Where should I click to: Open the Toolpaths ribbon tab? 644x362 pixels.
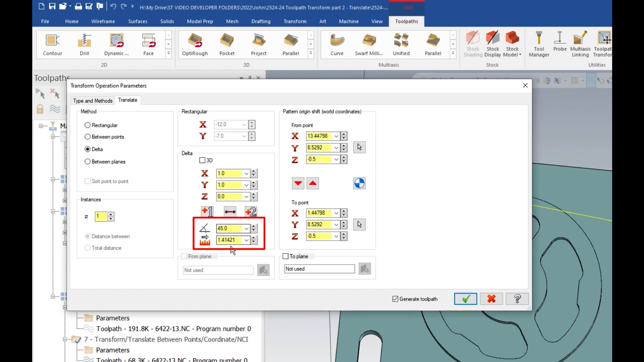[x=406, y=21]
